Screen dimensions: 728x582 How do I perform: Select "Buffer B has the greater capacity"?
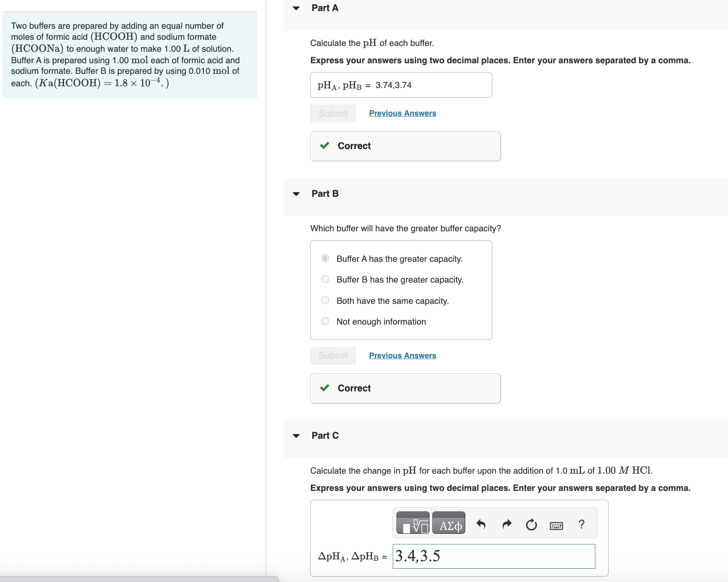point(324,279)
